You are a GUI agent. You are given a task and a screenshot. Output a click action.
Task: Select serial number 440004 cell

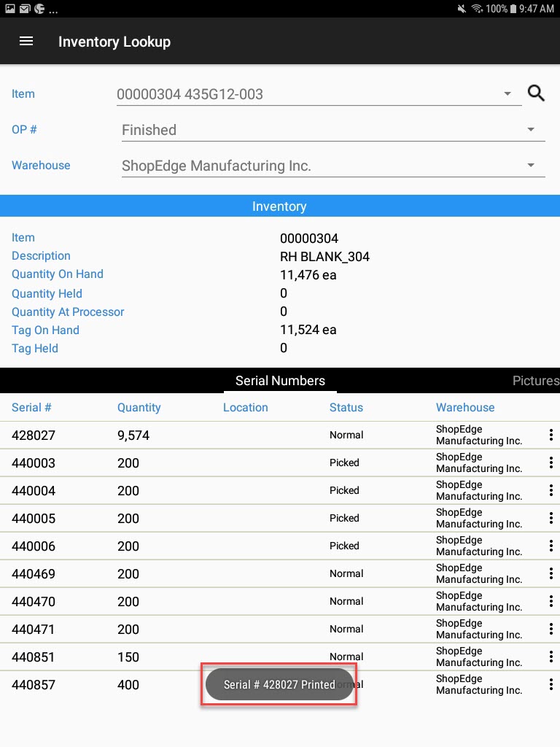pyautogui.click(x=34, y=490)
